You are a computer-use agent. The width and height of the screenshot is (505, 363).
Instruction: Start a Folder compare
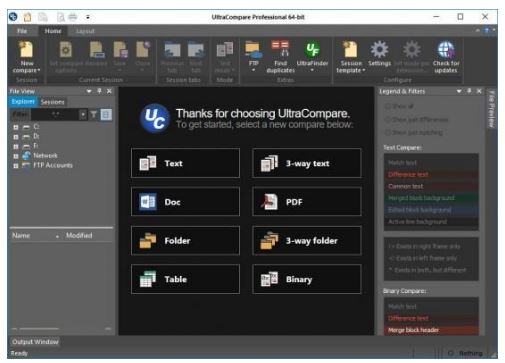[185, 240]
